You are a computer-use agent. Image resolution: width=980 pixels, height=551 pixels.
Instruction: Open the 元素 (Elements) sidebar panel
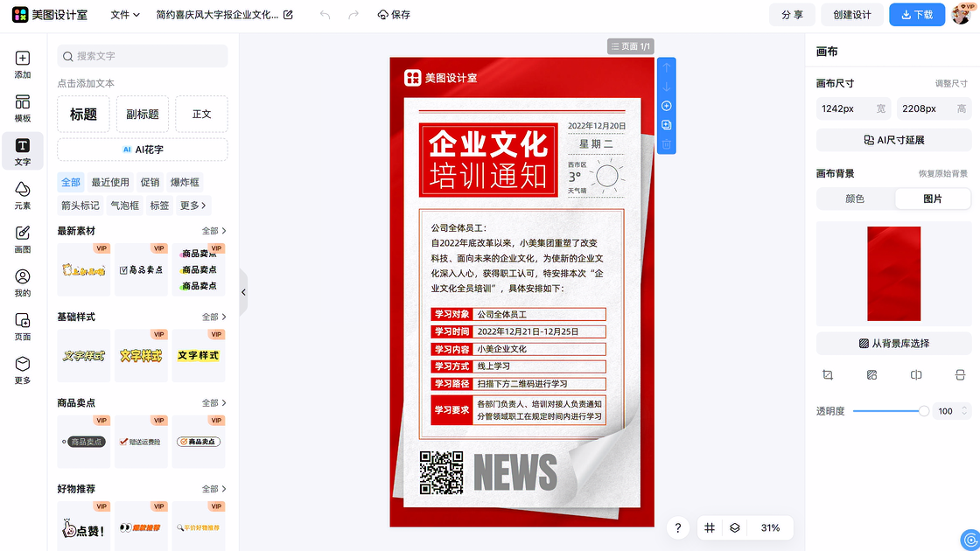click(23, 195)
